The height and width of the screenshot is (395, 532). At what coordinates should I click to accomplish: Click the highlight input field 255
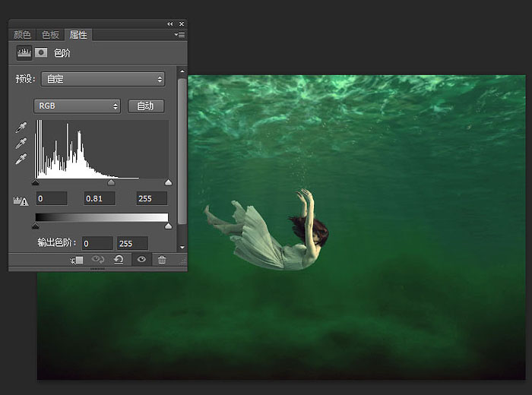[x=152, y=198]
